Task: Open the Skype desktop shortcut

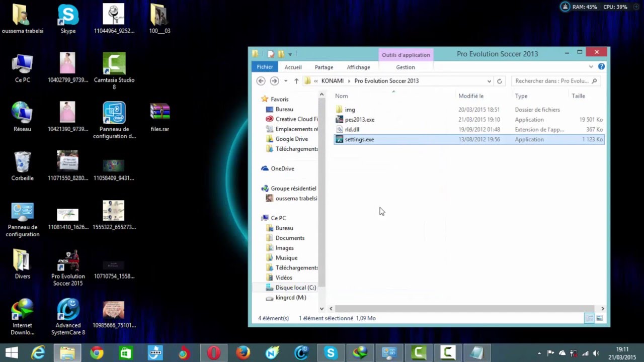Action: [68, 19]
